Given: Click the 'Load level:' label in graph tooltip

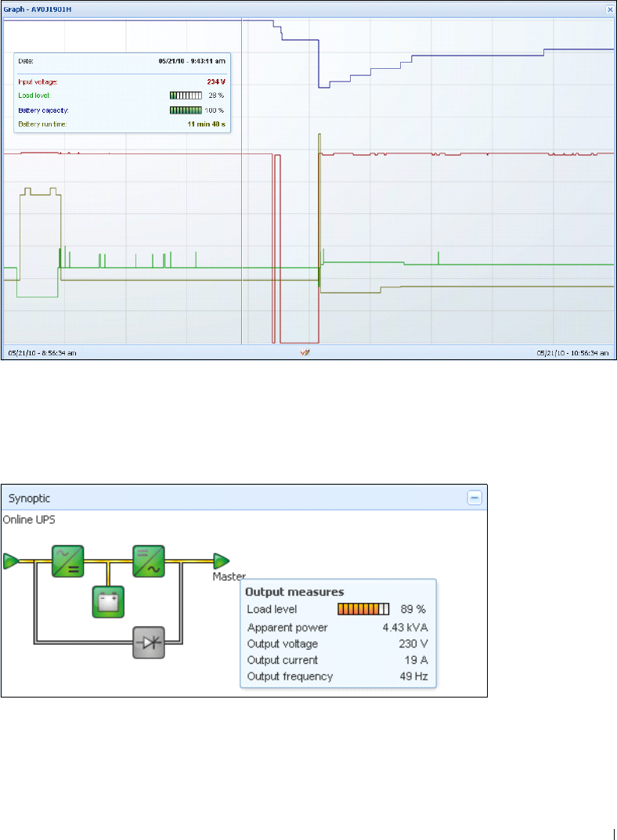Looking at the screenshot, I should point(34,96).
